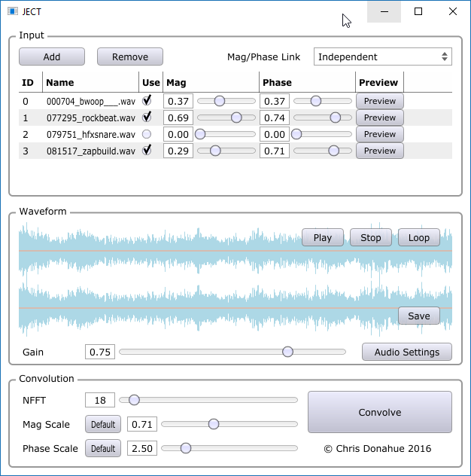Screen dimensions: 471x476
Task: Preview the 081517_zapbuild.wav file
Action: 380,151
